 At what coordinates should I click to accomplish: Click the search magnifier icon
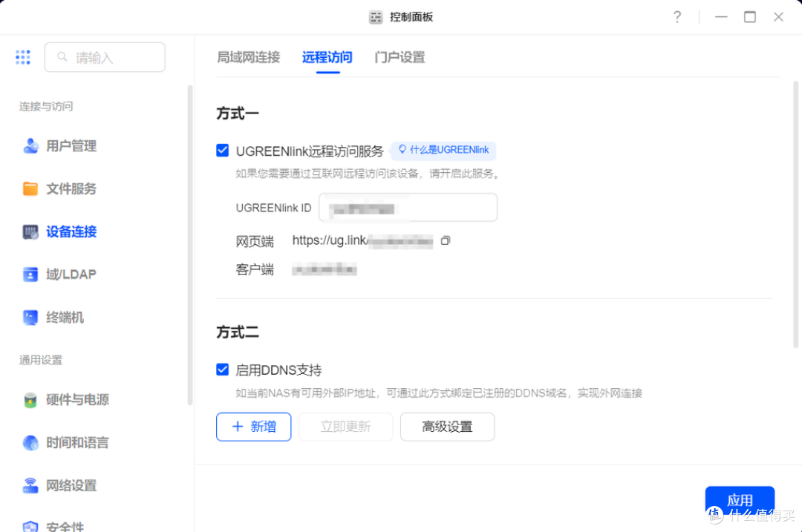click(x=62, y=56)
